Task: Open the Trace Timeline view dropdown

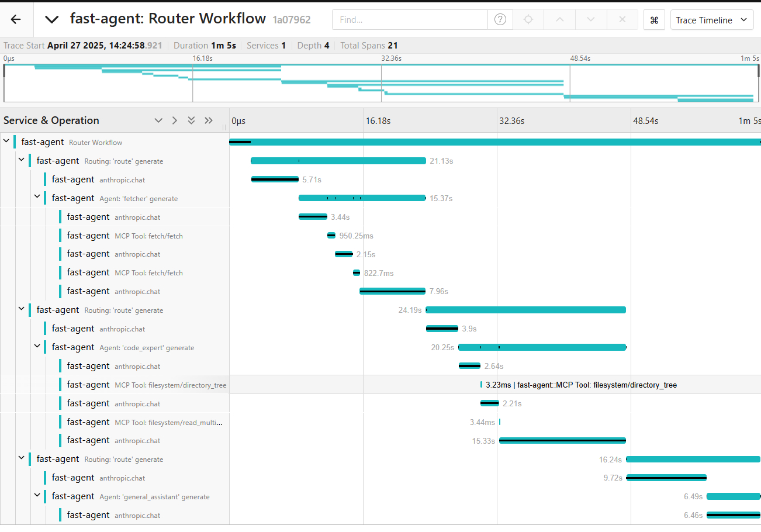Action: point(711,20)
